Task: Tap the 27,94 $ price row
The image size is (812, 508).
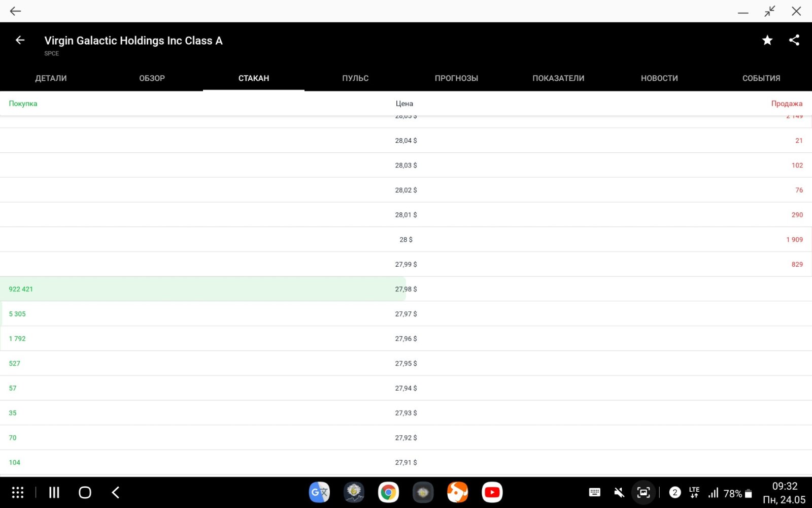Action: pyautogui.click(x=406, y=388)
